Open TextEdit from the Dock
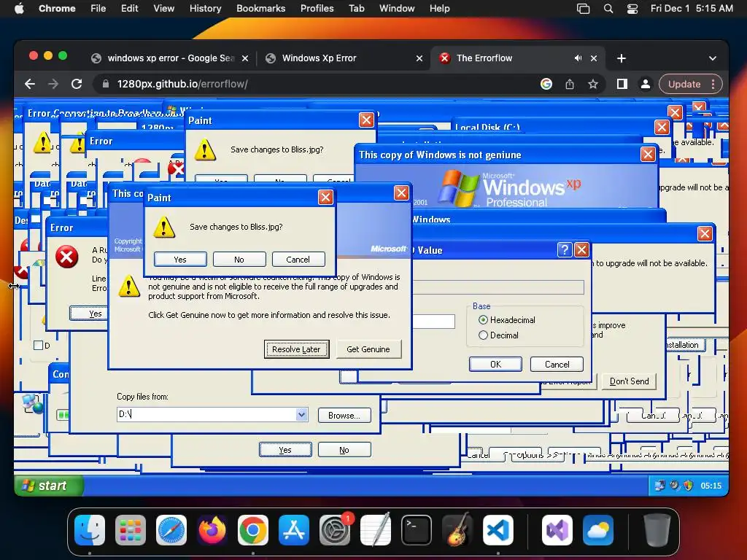747x560 pixels. 376,530
